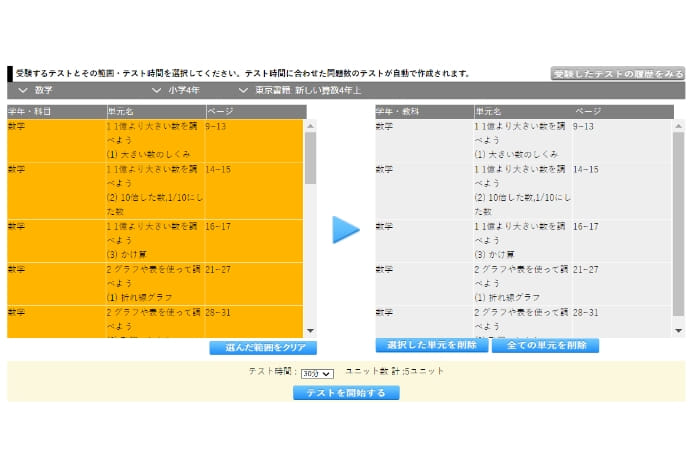Click right list scroll-down arrow

(679, 331)
